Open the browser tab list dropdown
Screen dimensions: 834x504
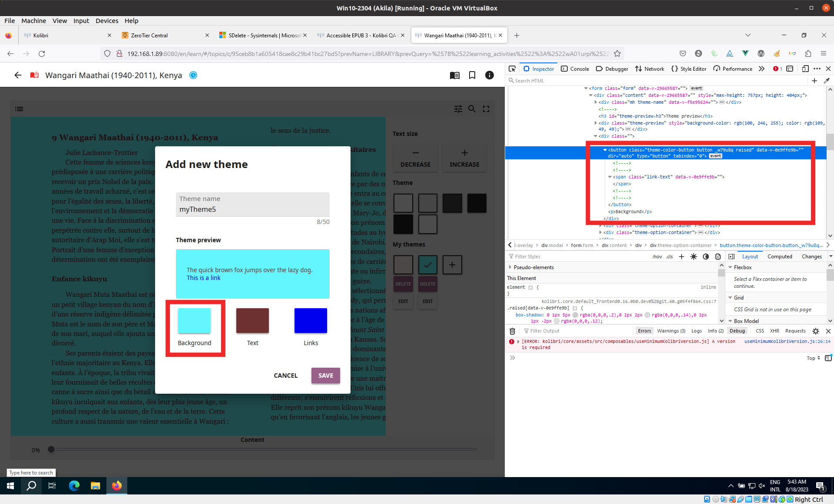(x=748, y=35)
